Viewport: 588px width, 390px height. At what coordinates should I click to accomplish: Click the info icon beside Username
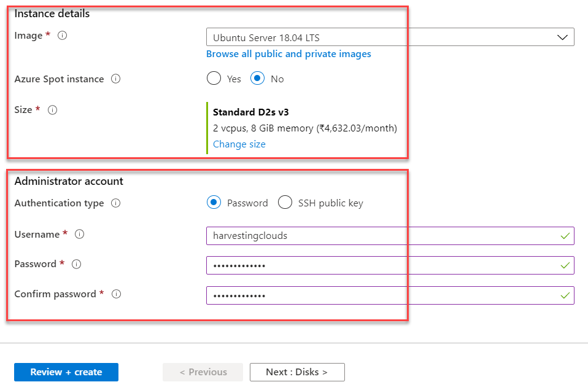pos(80,234)
